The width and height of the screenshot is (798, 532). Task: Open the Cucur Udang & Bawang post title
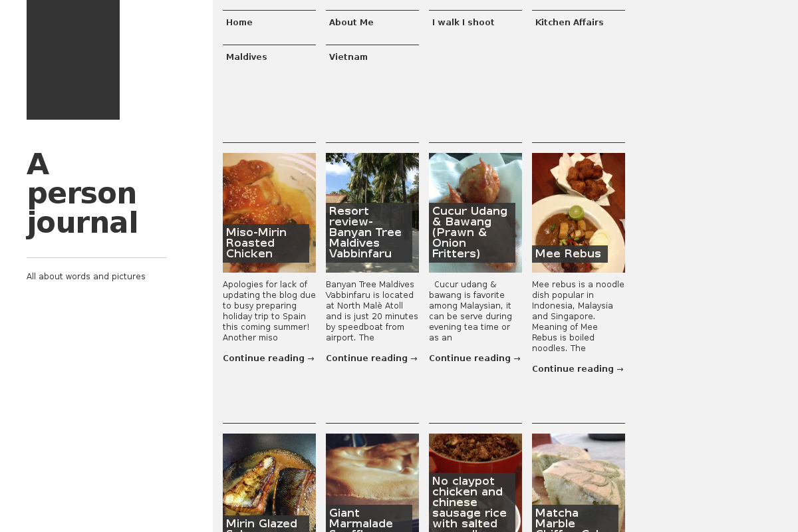click(469, 233)
